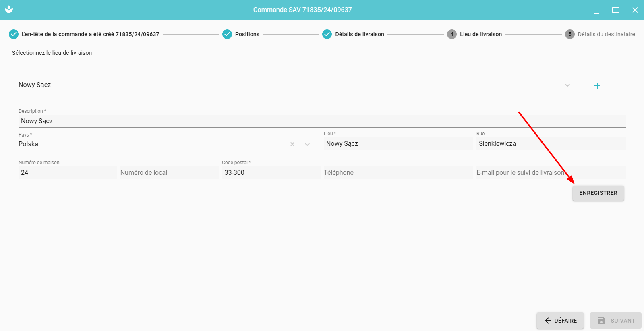Click the plus icon to add delivery location
Viewport: 644px width, 331px height.
(597, 86)
